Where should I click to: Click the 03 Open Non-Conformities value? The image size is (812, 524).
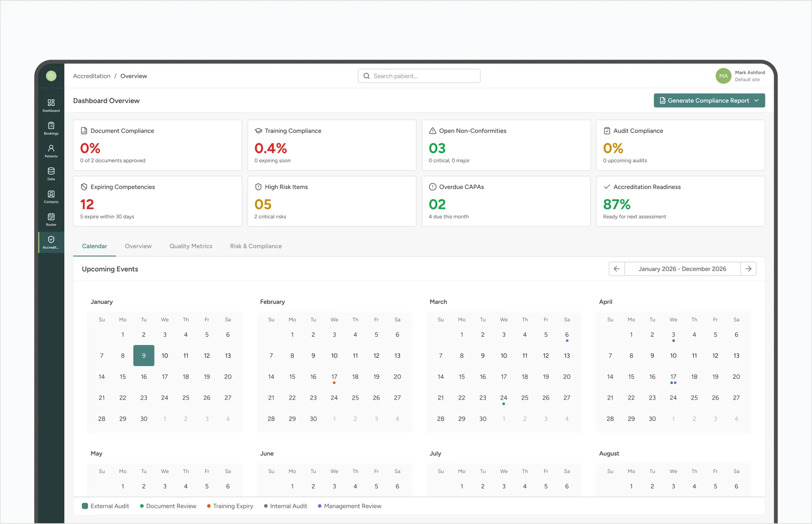click(x=437, y=148)
